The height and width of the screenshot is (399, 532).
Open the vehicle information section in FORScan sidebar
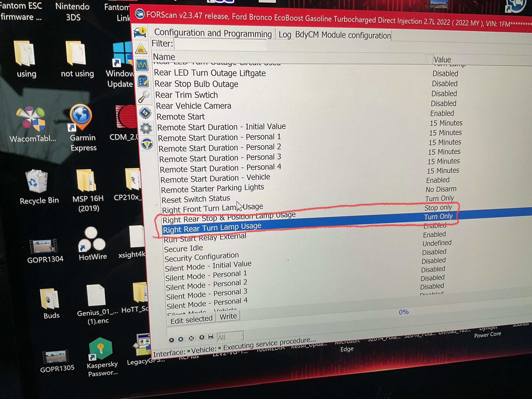tap(140, 32)
